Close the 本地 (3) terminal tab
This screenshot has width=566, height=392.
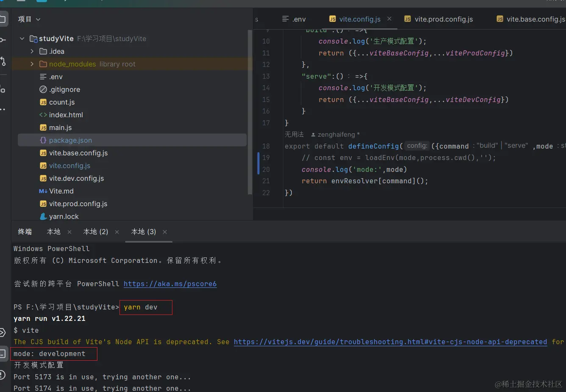click(165, 232)
